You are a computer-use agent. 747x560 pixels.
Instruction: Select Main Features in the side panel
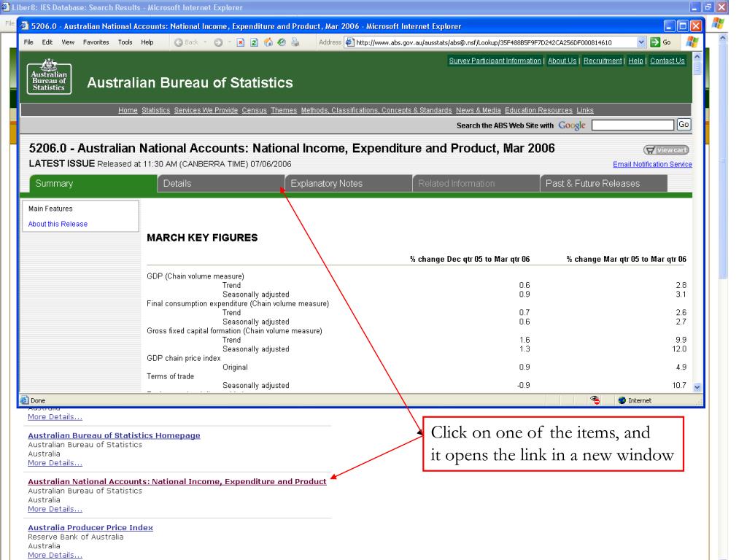[x=50, y=209]
